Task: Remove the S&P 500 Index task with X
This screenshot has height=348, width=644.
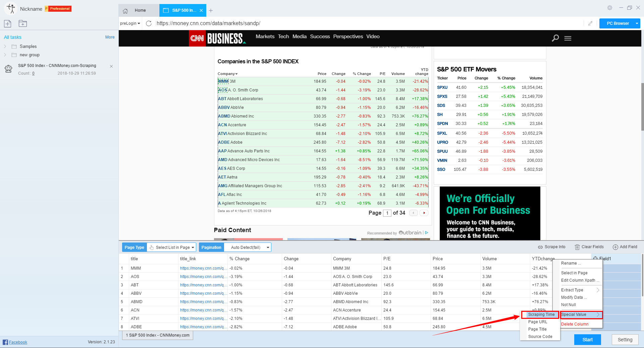Action: [111, 66]
